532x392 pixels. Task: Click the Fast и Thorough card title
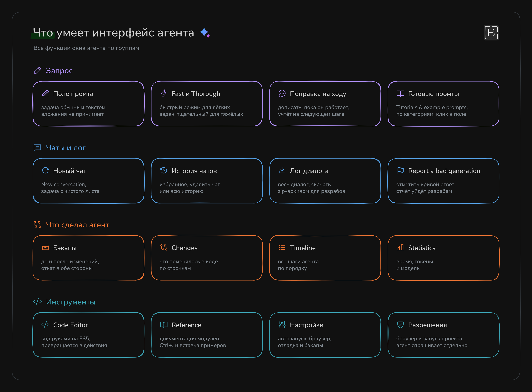(196, 94)
